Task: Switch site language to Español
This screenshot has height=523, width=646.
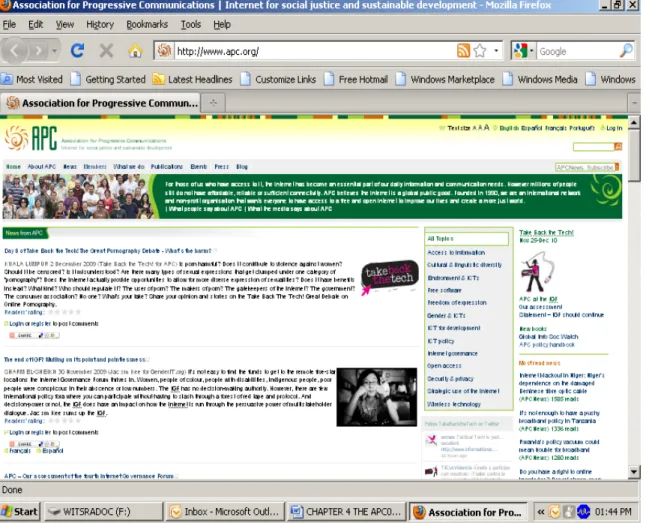Action: (x=531, y=128)
